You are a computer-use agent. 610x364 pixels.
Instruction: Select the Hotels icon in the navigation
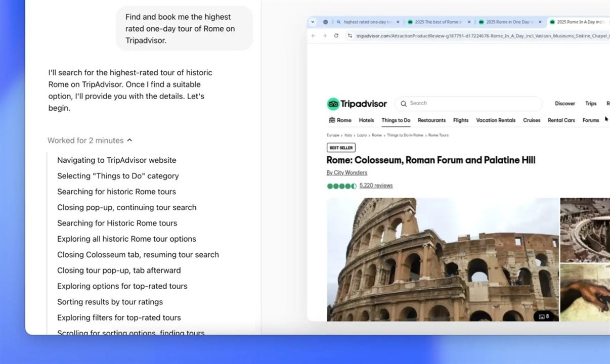(366, 120)
